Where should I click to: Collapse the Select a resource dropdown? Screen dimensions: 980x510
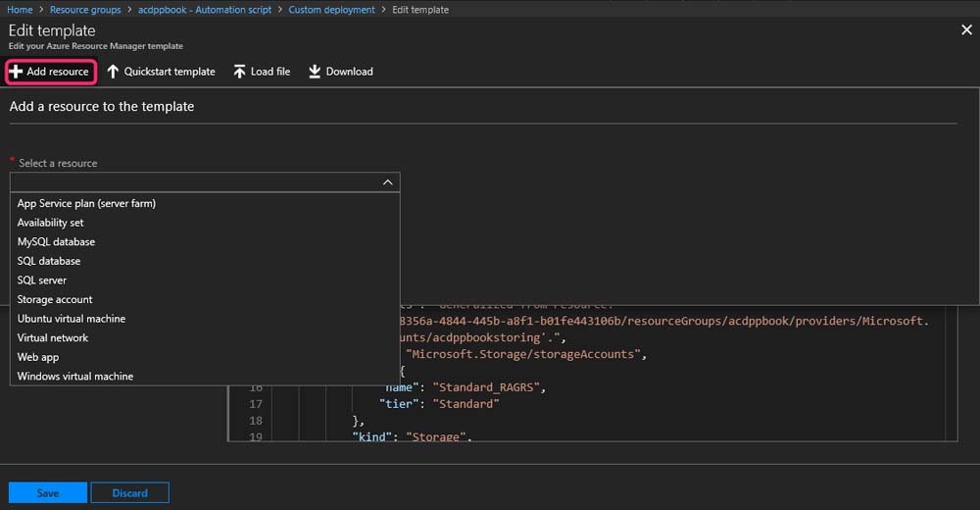pos(387,182)
